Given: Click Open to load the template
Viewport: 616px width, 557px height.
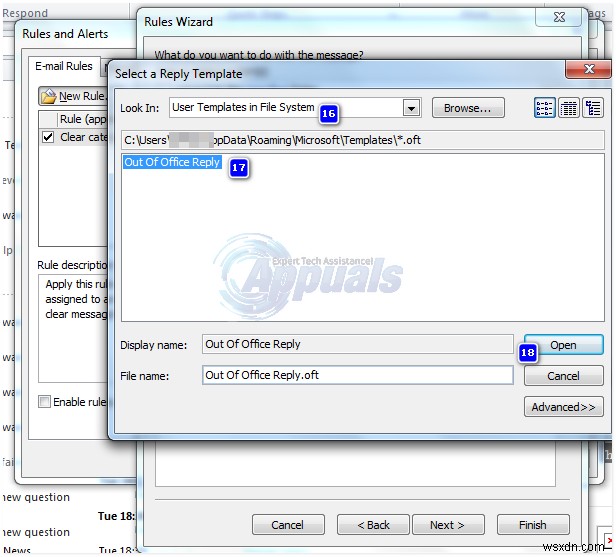Looking at the screenshot, I should point(563,345).
